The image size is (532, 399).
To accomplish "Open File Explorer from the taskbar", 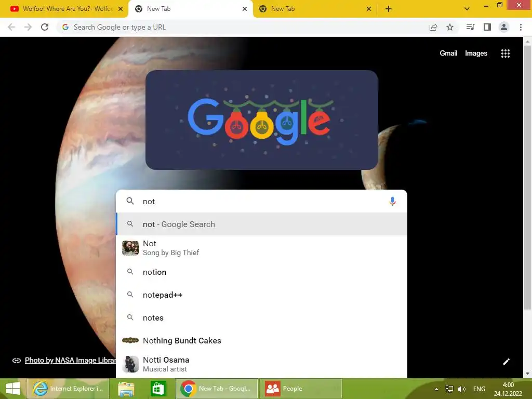I will (x=126, y=389).
